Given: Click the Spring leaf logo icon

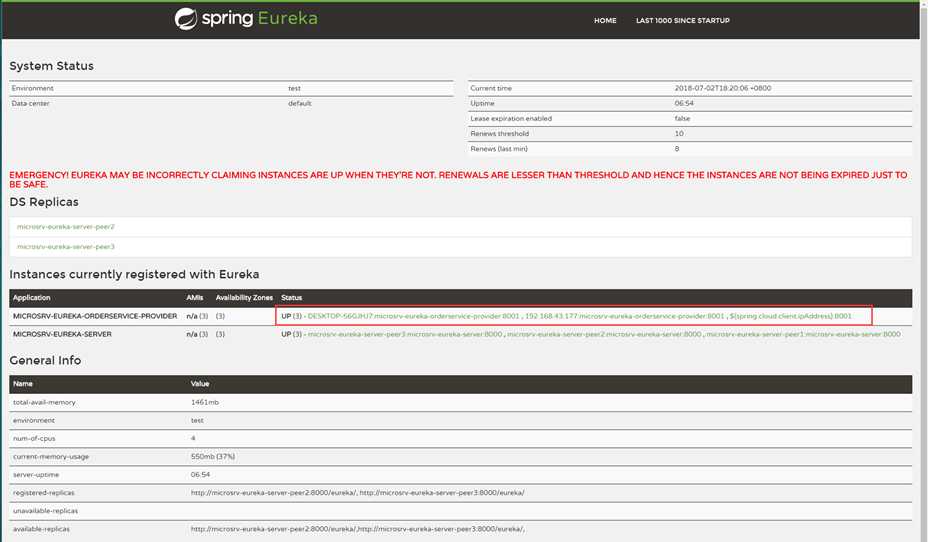Looking at the screenshot, I should coord(184,19).
